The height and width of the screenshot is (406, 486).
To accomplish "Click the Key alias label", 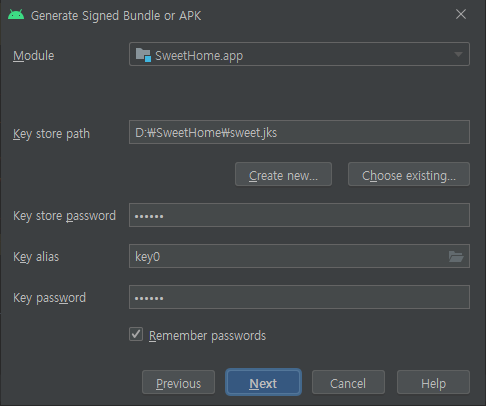I will (x=36, y=257).
